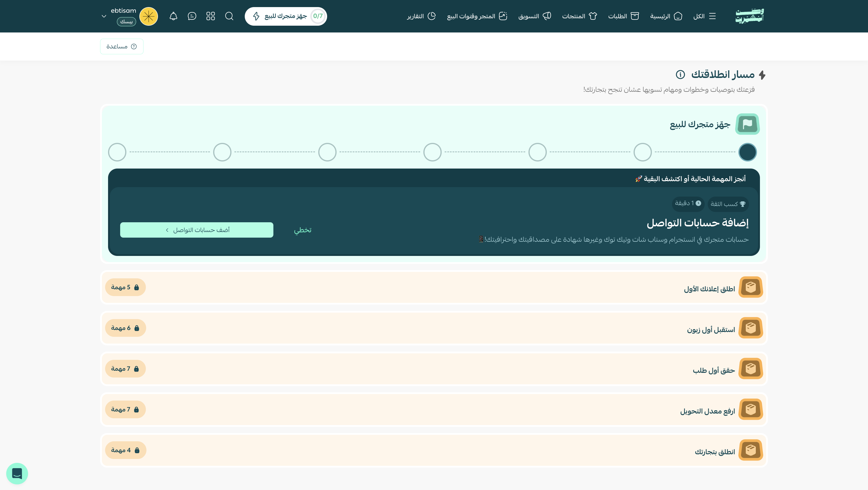
Task: Click the مساعدة help button
Action: point(122,47)
